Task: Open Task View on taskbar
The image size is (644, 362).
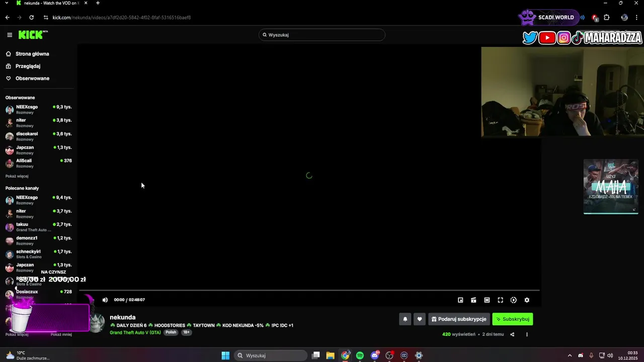Action: coord(316,355)
